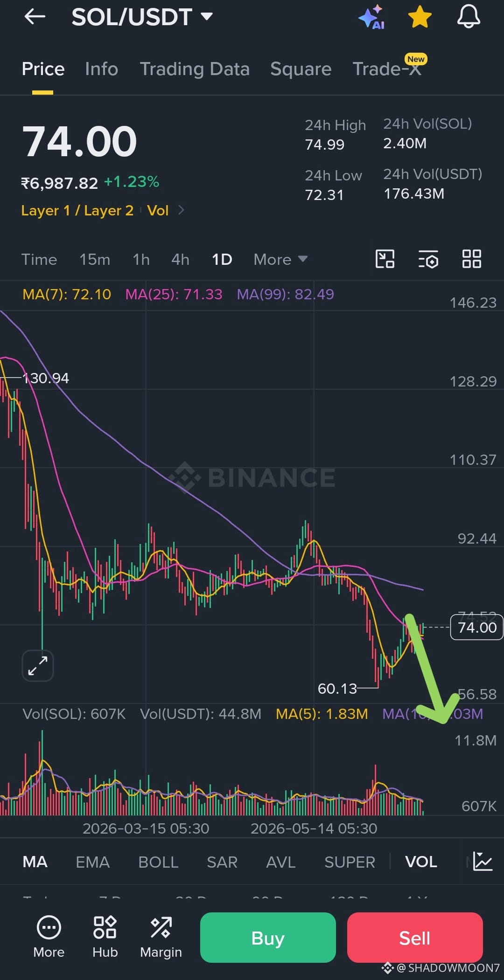Toggle the MA indicator
Screen dimensions: 504x980
click(x=35, y=862)
